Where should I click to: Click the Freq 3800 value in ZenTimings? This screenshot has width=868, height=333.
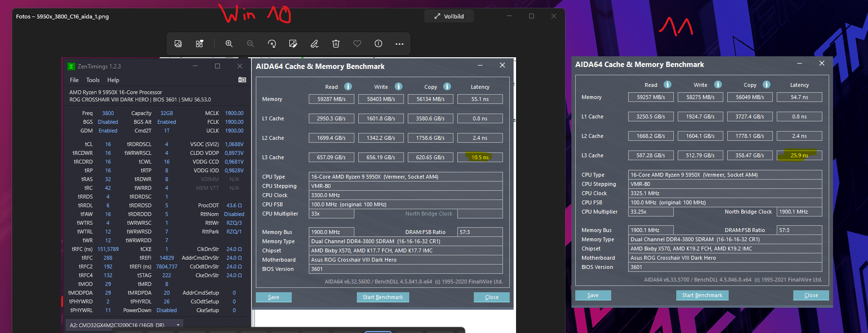point(108,113)
